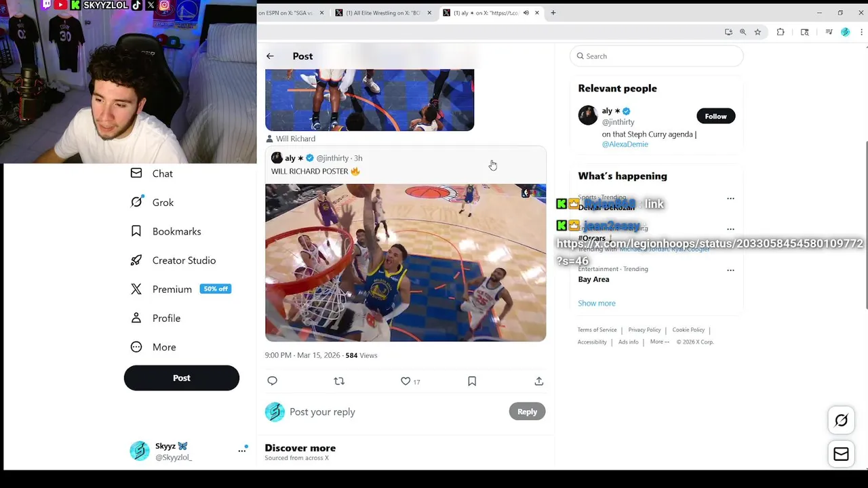Share the post via the share icon
This screenshot has height=488, width=868.
coord(539,381)
